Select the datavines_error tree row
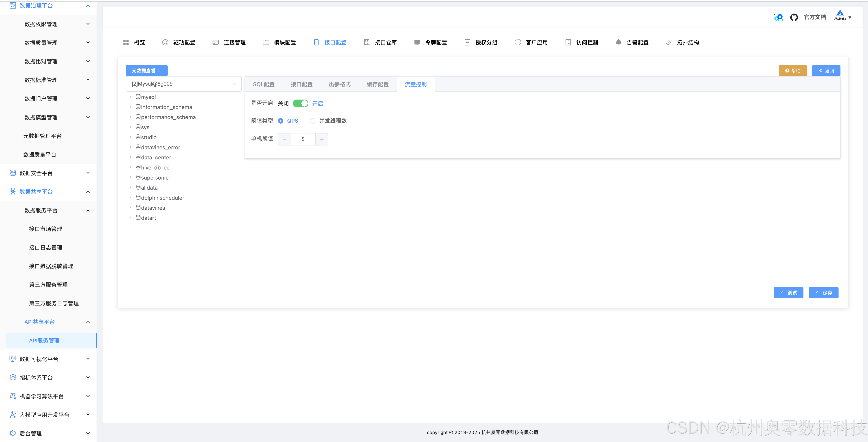The image size is (868, 442). click(184, 147)
